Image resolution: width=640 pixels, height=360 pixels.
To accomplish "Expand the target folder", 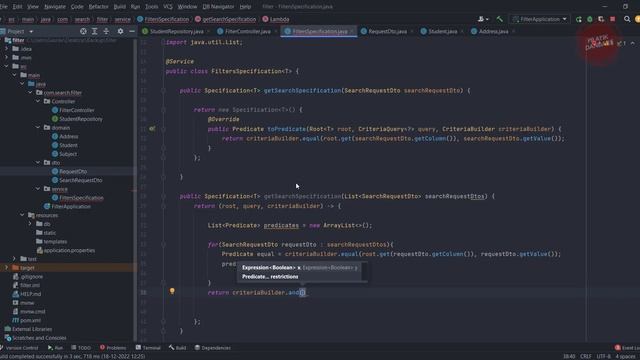I will (6, 268).
